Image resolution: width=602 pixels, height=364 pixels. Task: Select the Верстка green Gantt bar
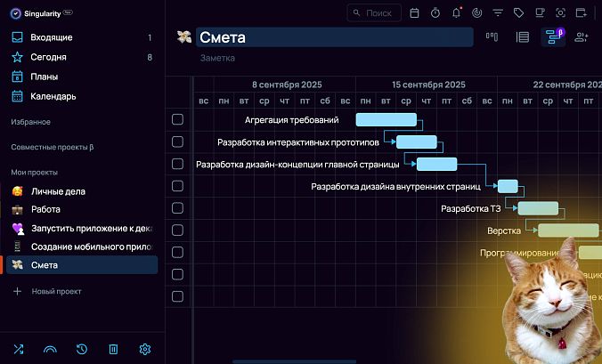[567, 231]
